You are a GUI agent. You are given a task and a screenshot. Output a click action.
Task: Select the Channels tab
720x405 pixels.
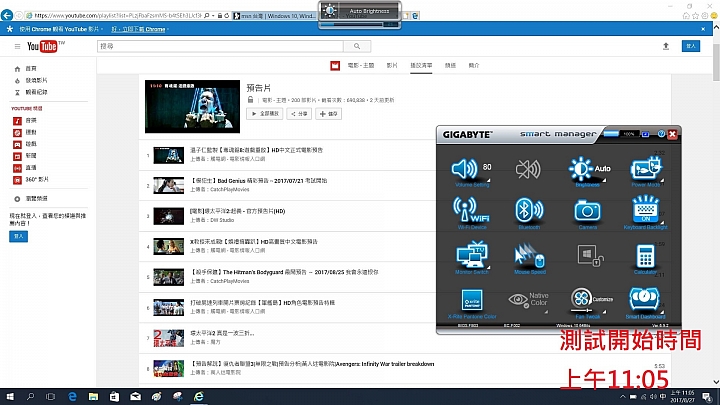pos(450,66)
